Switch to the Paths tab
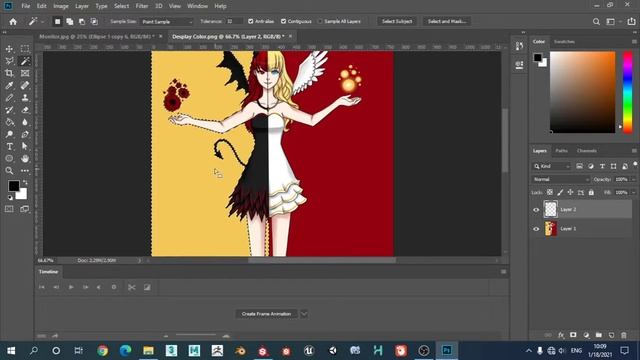The height and width of the screenshot is (360, 640). point(561,151)
